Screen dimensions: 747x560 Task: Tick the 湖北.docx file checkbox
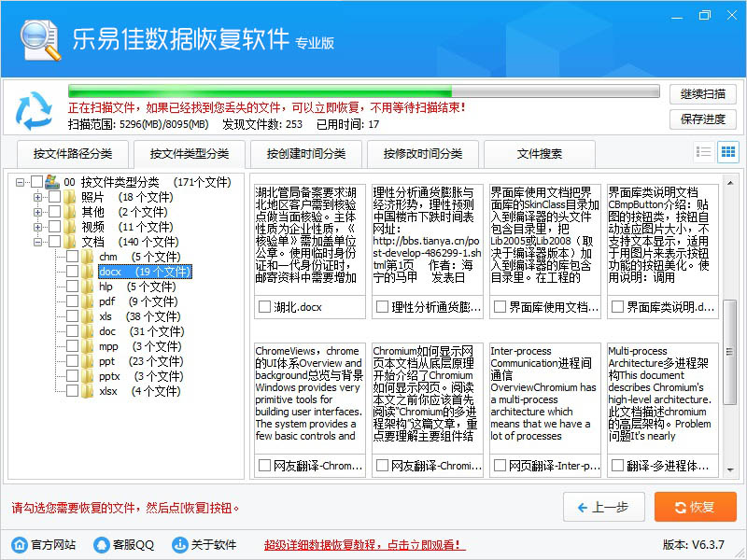pos(265,306)
